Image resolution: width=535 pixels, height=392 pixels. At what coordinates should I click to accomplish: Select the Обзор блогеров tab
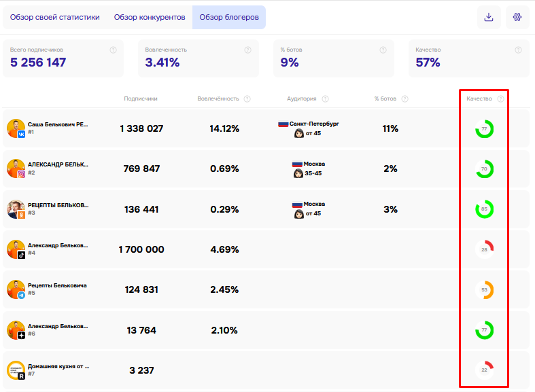(229, 18)
